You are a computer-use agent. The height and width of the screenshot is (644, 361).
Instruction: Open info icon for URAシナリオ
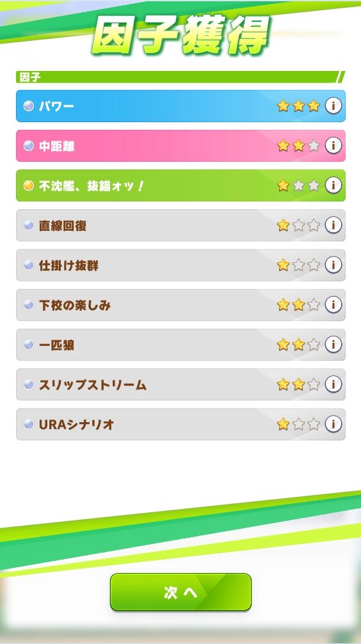pos(333,424)
